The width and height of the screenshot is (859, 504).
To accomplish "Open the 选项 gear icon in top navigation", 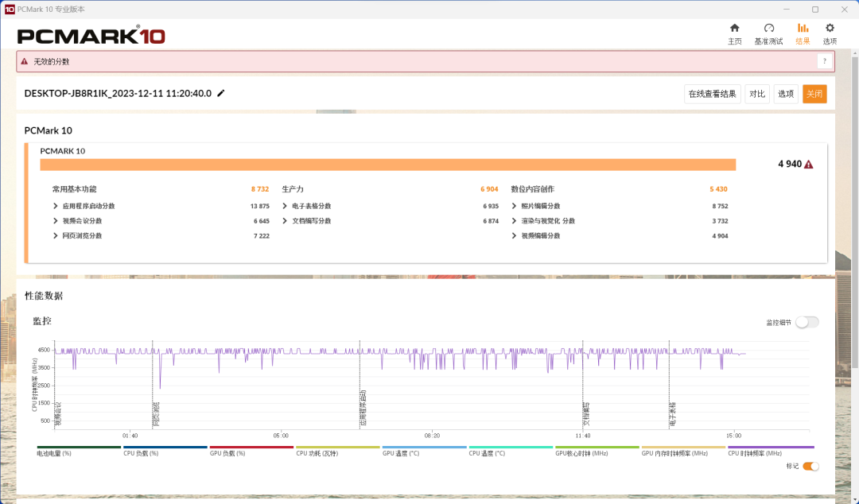I will [x=830, y=28].
